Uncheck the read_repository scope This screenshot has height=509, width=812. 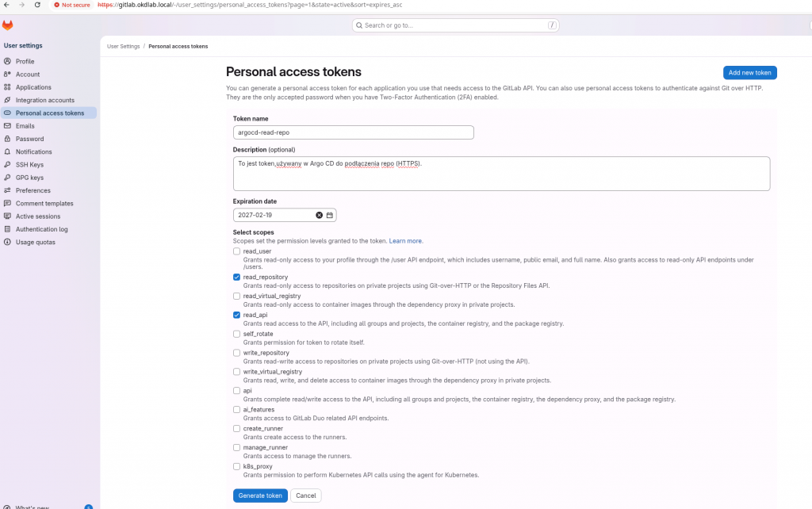236,277
